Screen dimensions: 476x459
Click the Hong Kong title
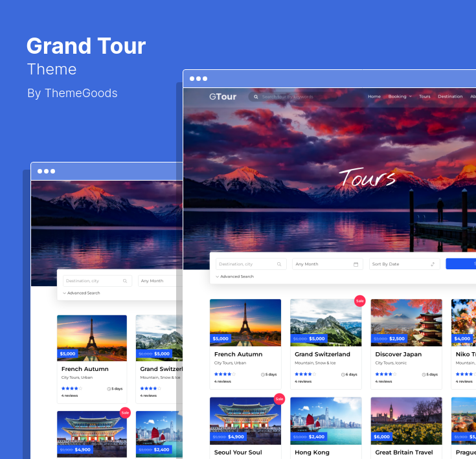[312, 453]
